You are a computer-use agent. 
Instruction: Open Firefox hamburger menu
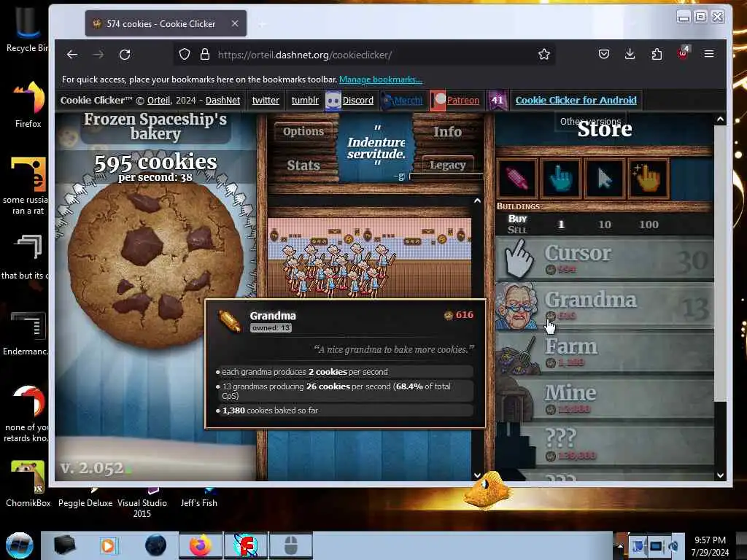coord(709,54)
